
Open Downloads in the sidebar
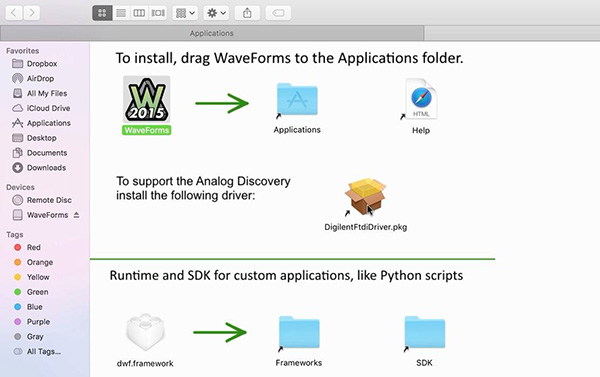pyautogui.click(x=46, y=168)
